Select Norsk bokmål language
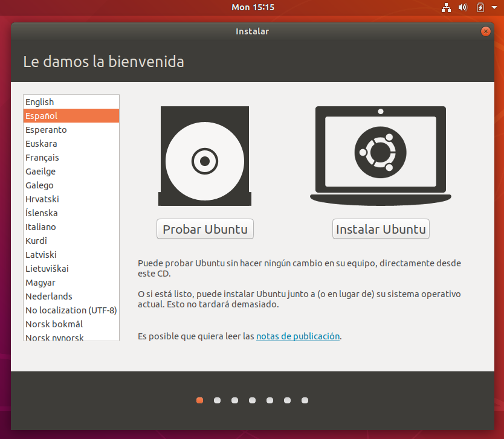 pyautogui.click(x=71, y=324)
